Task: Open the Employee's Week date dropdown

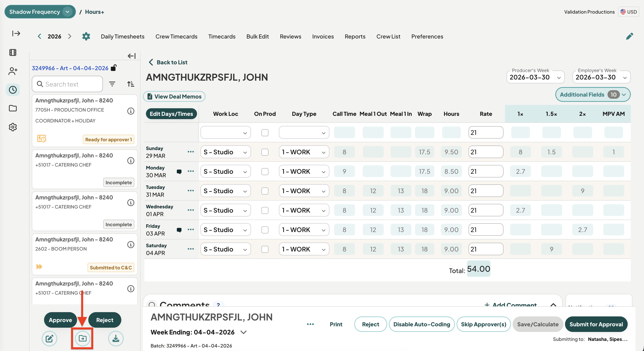Action: pos(601,77)
